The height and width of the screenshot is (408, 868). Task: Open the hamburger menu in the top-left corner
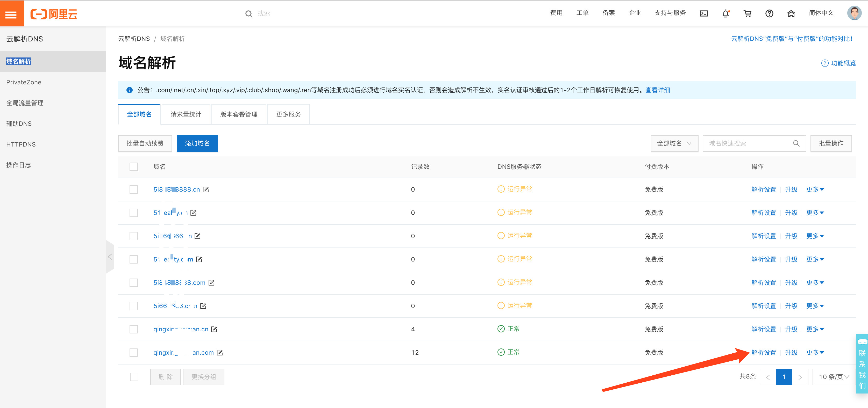pyautogui.click(x=11, y=14)
